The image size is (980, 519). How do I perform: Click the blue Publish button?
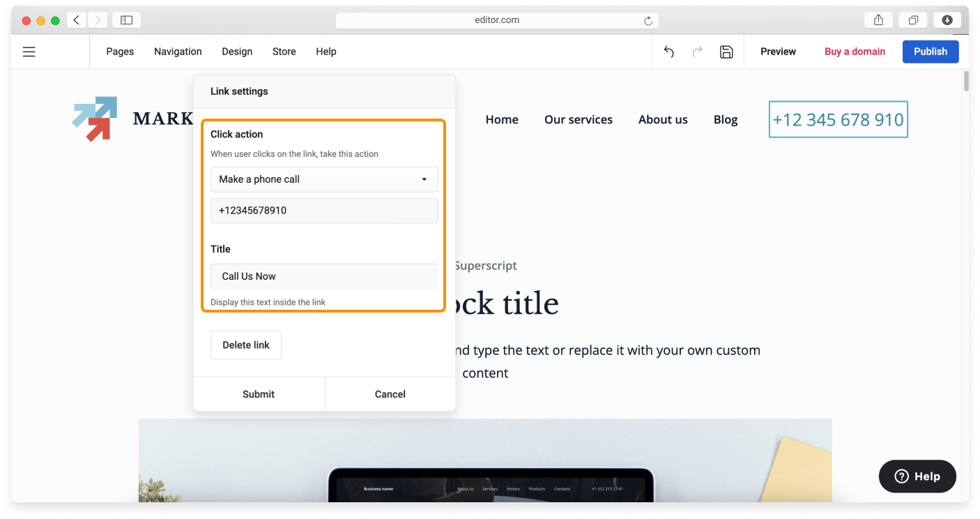pos(931,52)
